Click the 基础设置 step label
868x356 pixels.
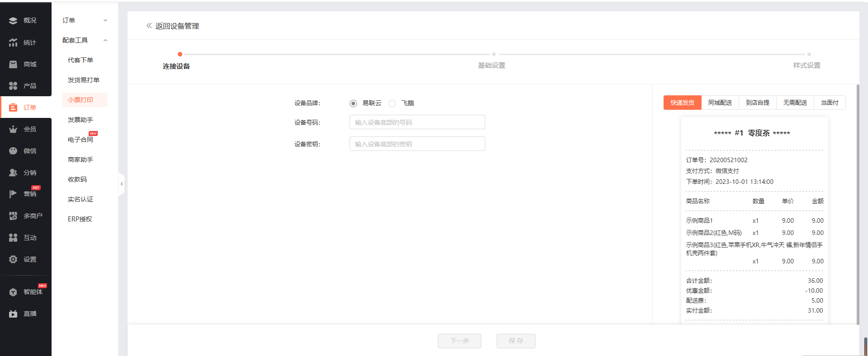[492, 66]
